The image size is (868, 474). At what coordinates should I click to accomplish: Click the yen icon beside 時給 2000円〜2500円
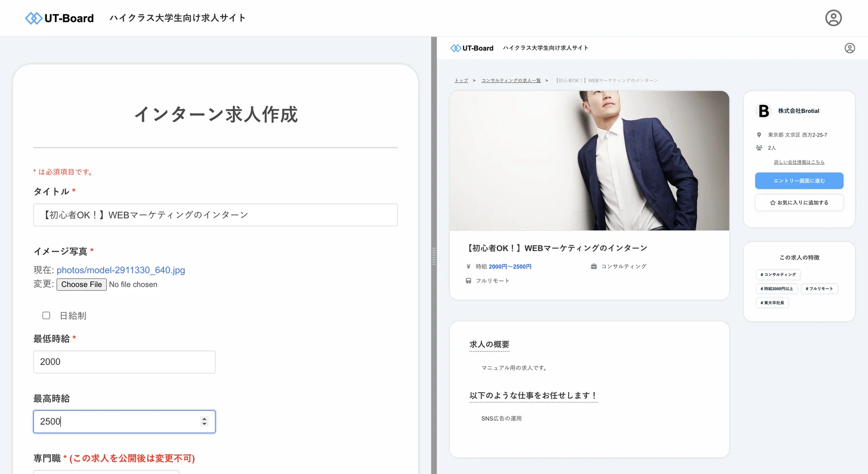468,266
